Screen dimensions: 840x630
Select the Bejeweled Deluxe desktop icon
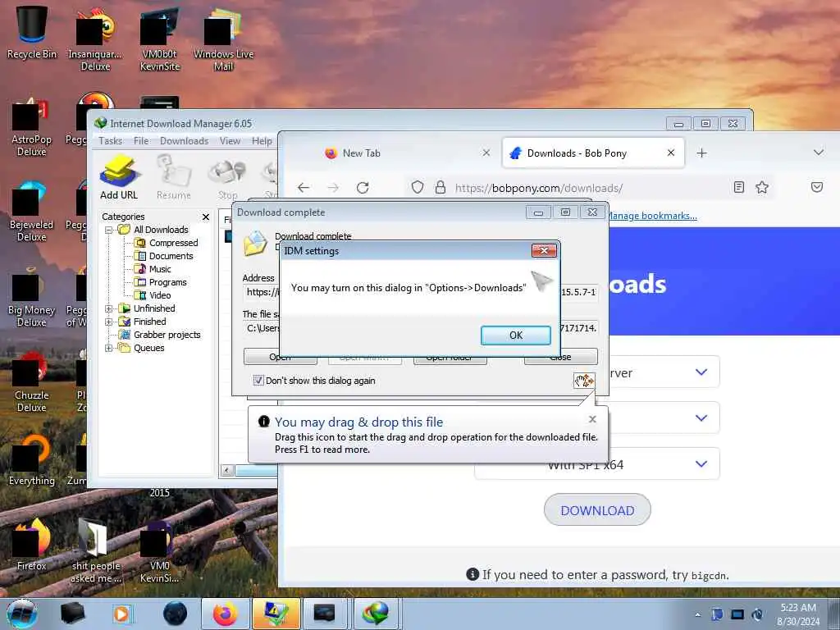[32, 210]
